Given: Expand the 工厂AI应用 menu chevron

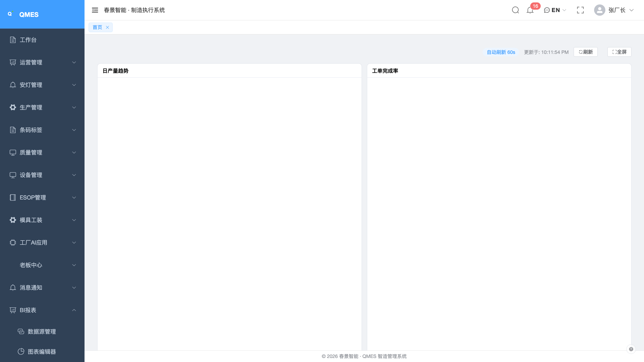Looking at the screenshot, I should (x=74, y=242).
